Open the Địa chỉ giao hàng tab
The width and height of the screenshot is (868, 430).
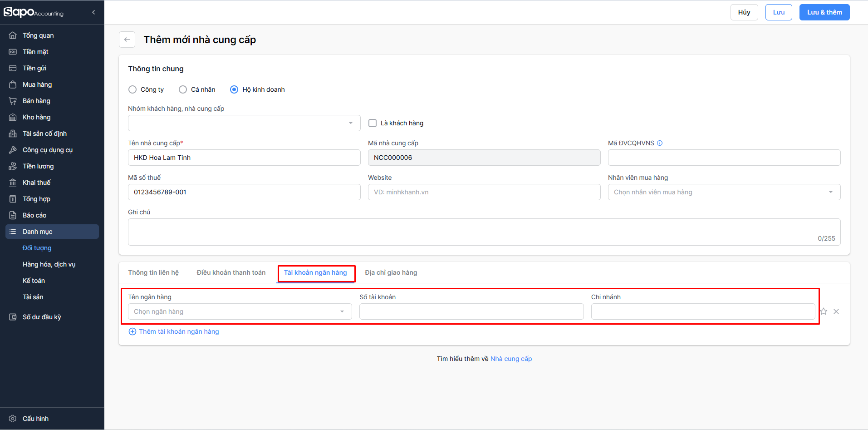[x=391, y=272]
